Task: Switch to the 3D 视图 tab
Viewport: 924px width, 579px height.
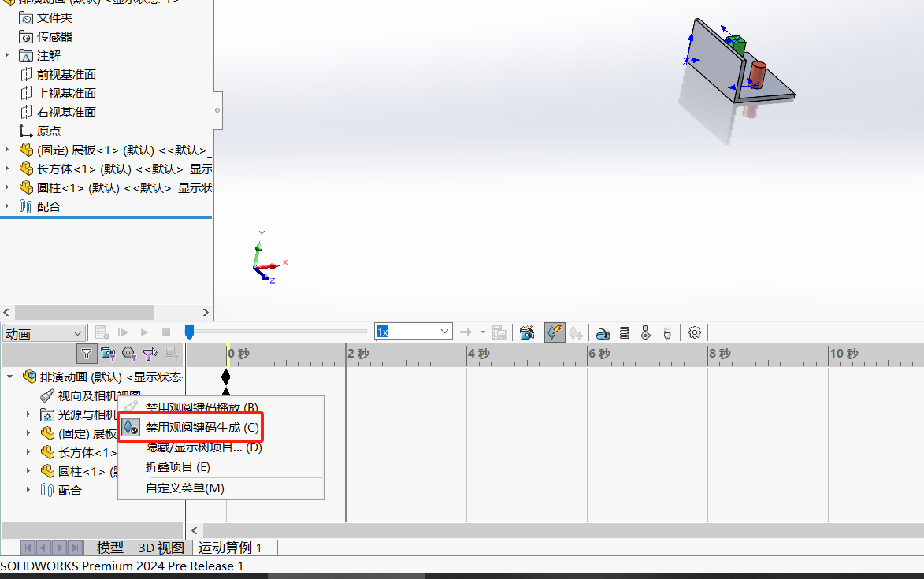Action: coord(161,547)
